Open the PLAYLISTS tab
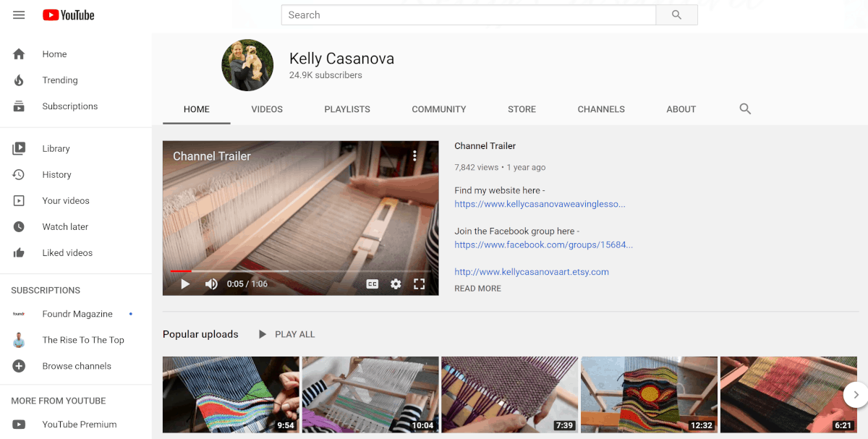Image resolution: width=868 pixels, height=439 pixels. point(347,109)
